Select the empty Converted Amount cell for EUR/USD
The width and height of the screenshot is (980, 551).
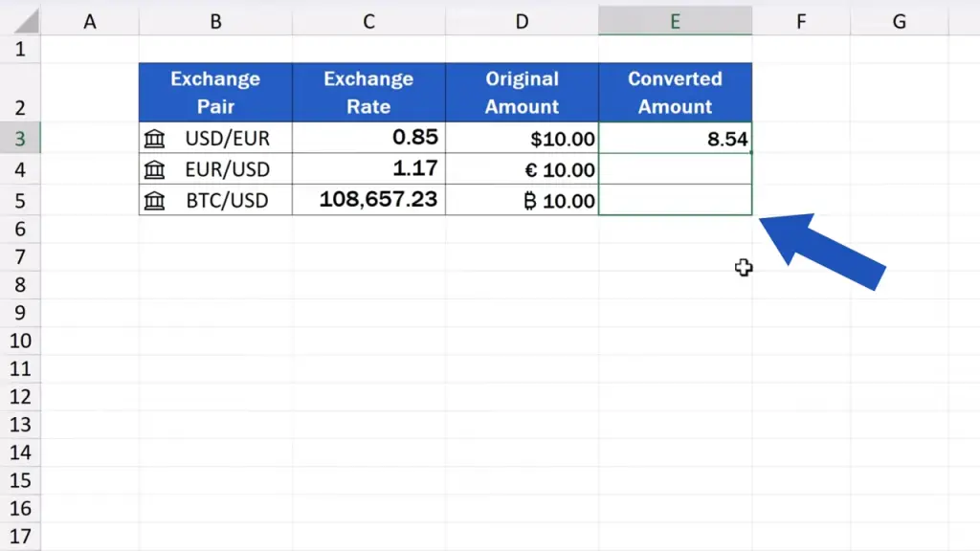675,170
